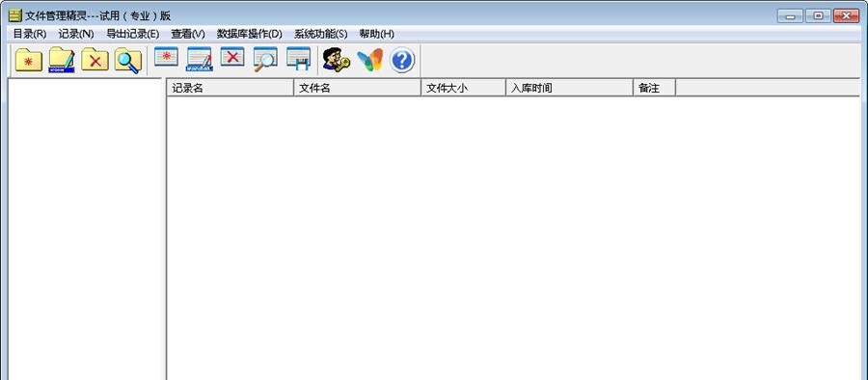Click the delete record icon
Viewport: 868px width, 380px height.
[232, 58]
